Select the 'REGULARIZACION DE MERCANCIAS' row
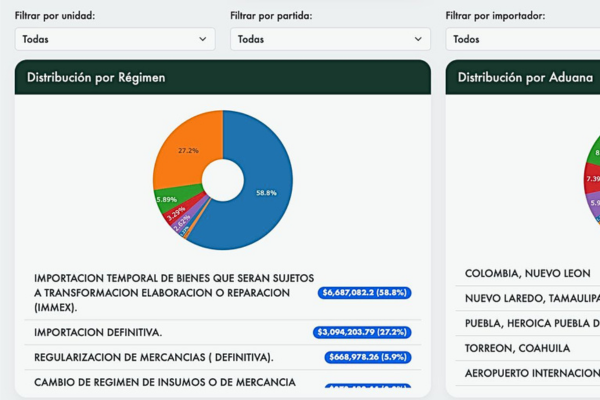Screen dimensions: 600x400 (223, 357)
